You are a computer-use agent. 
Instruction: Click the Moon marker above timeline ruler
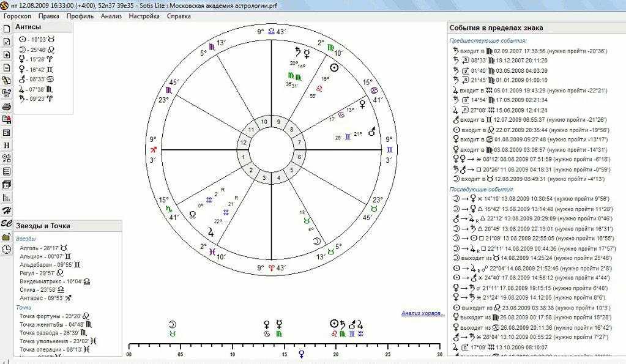tap(173, 324)
